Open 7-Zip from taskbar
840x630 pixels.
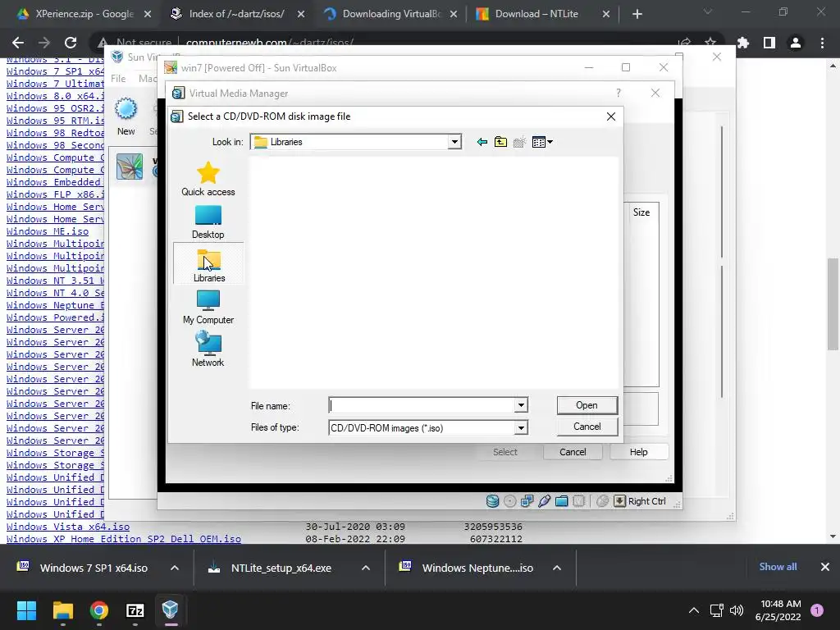[135, 610]
